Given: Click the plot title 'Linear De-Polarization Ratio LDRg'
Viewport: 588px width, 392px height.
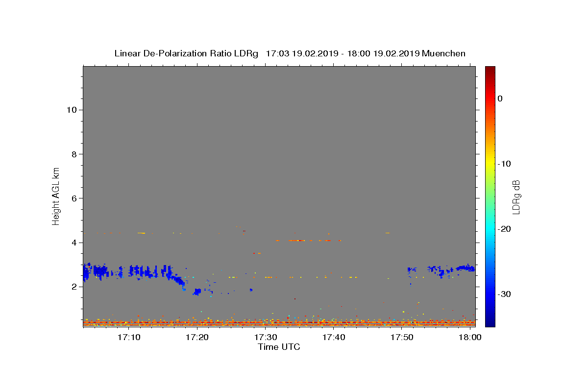Looking at the screenshot, I should click(x=186, y=53).
